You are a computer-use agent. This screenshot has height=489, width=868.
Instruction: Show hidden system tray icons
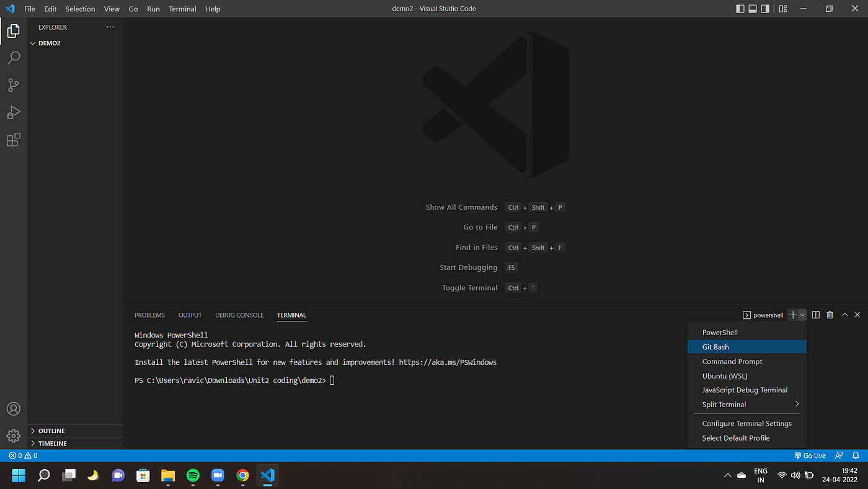pyautogui.click(x=727, y=475)
